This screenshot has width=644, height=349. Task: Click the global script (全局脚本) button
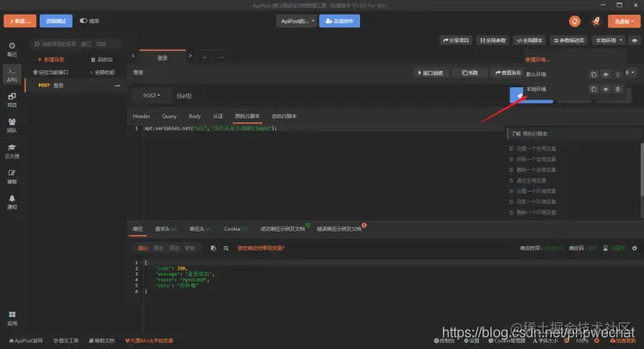click(529, 41)
